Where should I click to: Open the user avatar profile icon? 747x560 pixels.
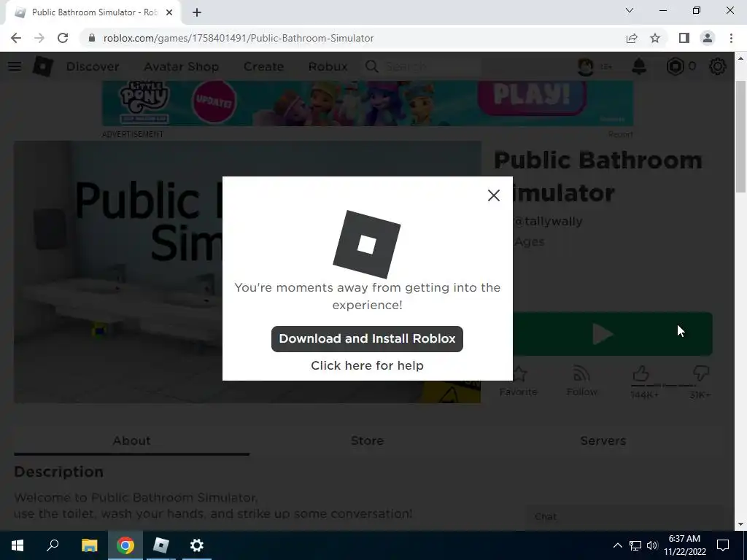[x=586, y=66]
